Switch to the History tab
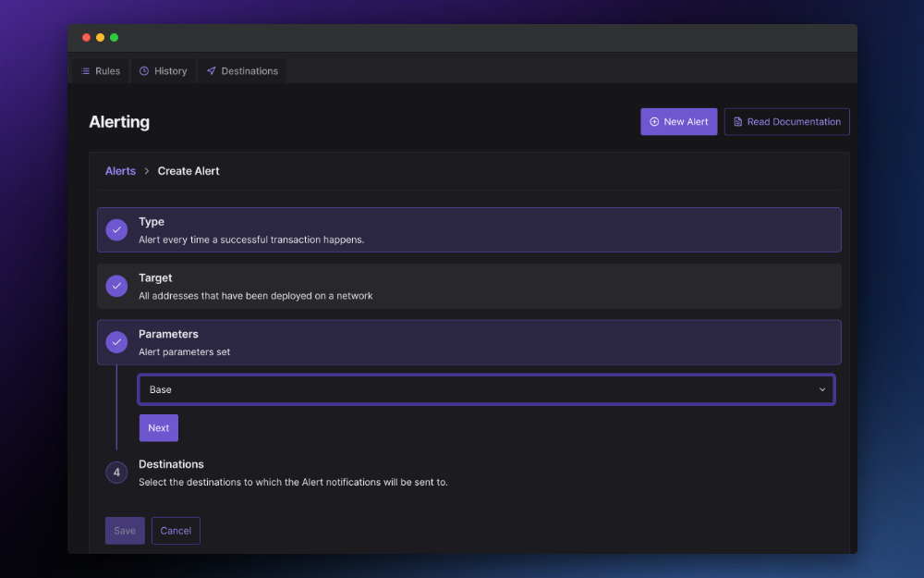The image size is (924, 578). tap(164, 70)
